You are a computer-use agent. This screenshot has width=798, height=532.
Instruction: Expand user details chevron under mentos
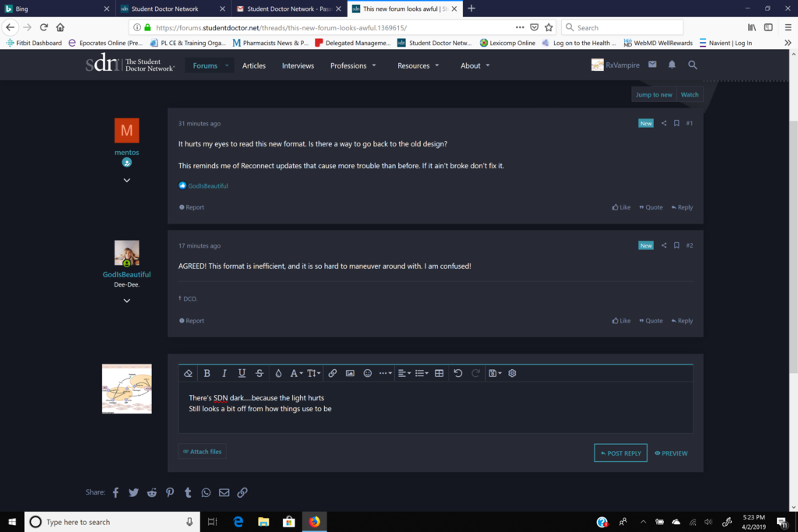tap(127, 180)
